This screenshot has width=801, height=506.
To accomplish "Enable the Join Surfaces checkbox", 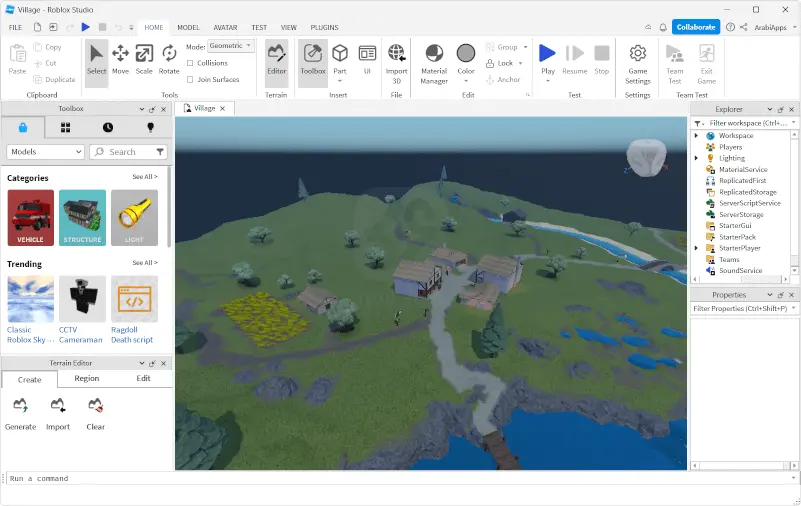I will [x=190, y=80].
